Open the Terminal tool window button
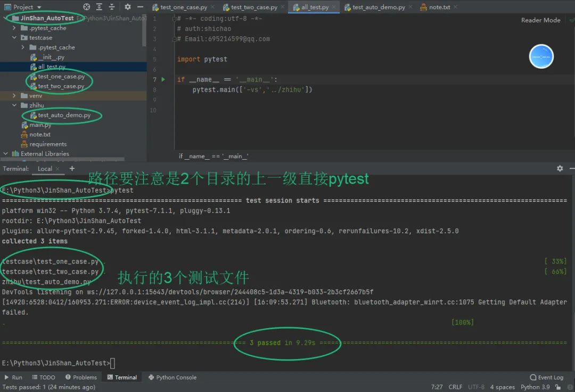Screen dimensions: 575x392 122,377
